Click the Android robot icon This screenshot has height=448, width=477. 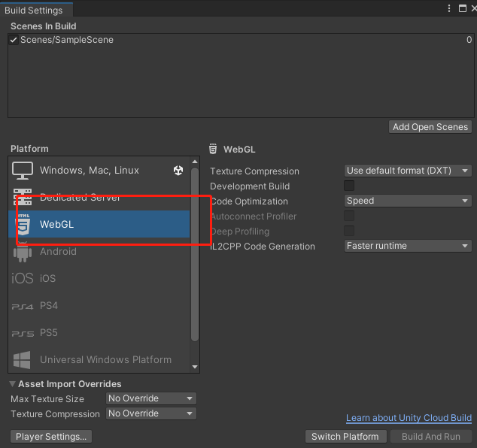[x=23, y=252]
